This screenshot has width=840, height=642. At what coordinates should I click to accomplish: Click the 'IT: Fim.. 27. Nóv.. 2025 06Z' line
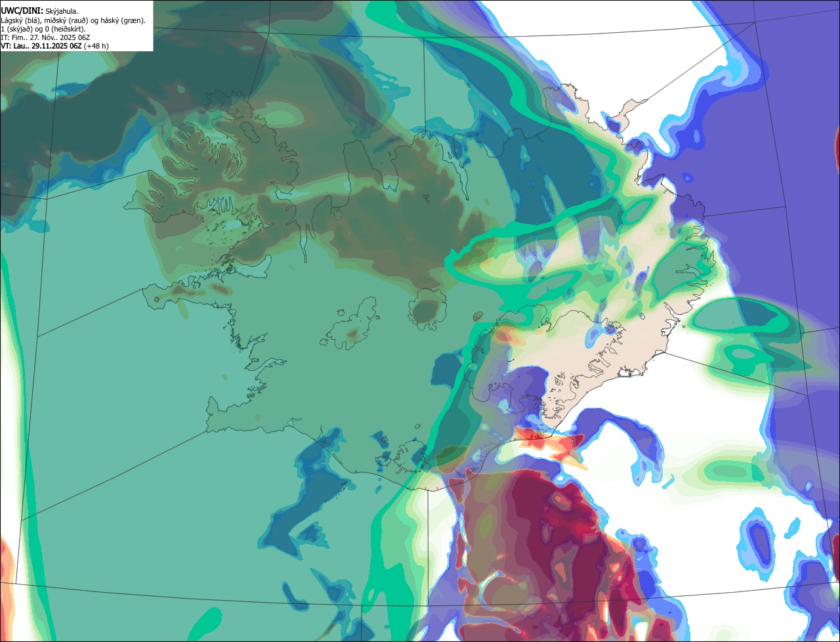coord(45,37)
